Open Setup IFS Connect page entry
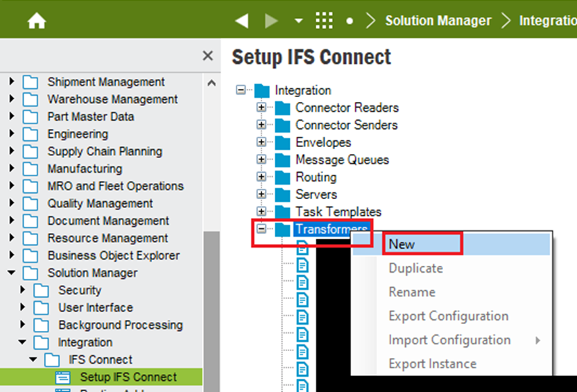This screenshot has height=392, width=577. pyautogui.click(x=128, y=377)
